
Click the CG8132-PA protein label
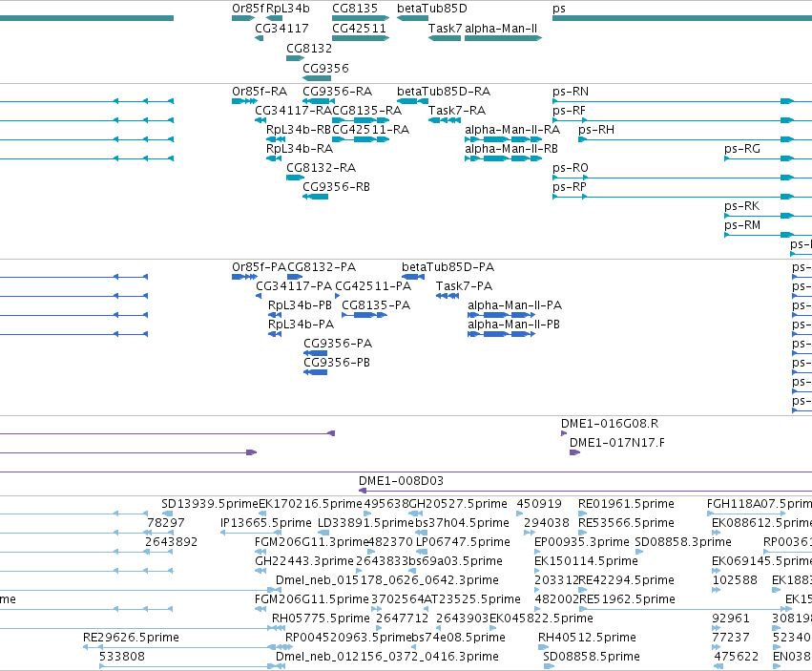322,267
